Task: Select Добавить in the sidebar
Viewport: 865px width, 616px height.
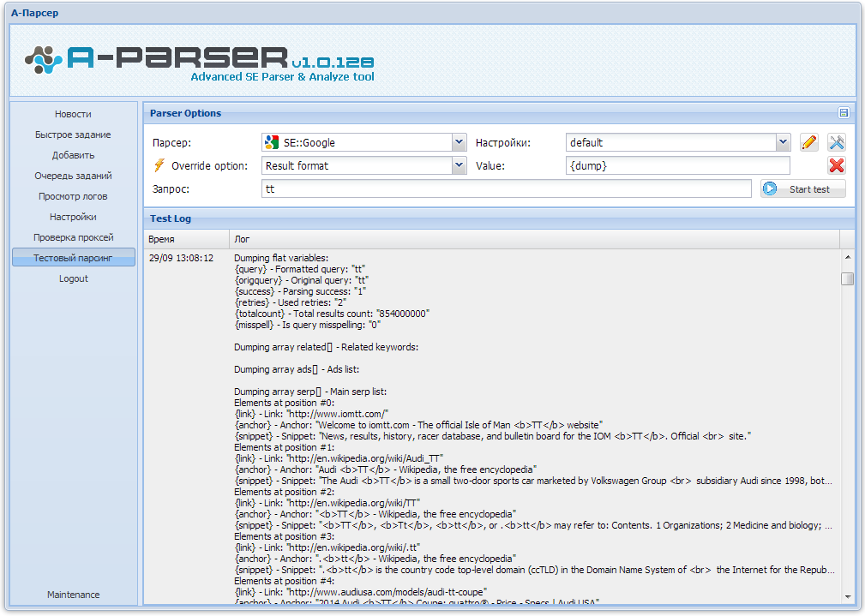Action: pyautogui.click(x=74, y=156)
